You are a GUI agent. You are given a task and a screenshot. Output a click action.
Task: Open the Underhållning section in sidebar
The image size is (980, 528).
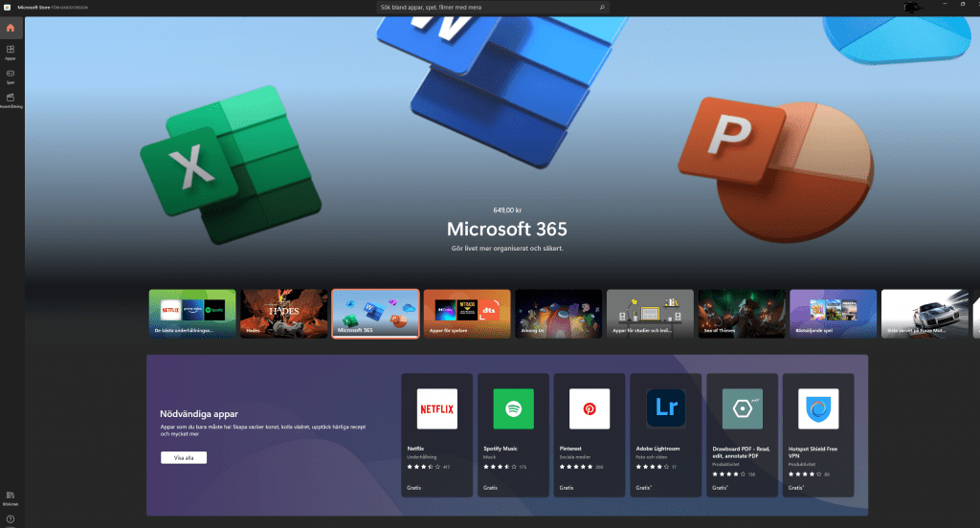11,100
